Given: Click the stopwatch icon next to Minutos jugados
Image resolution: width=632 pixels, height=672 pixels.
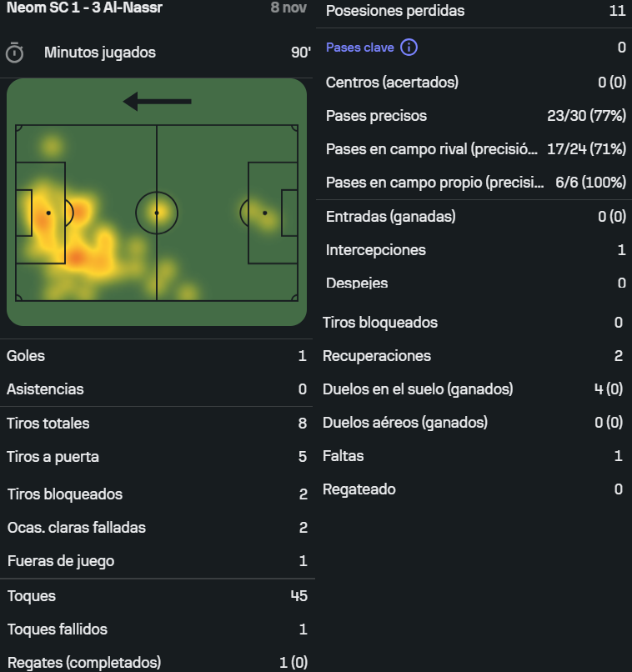Looking at the screenshot, I should coord(14,53).
